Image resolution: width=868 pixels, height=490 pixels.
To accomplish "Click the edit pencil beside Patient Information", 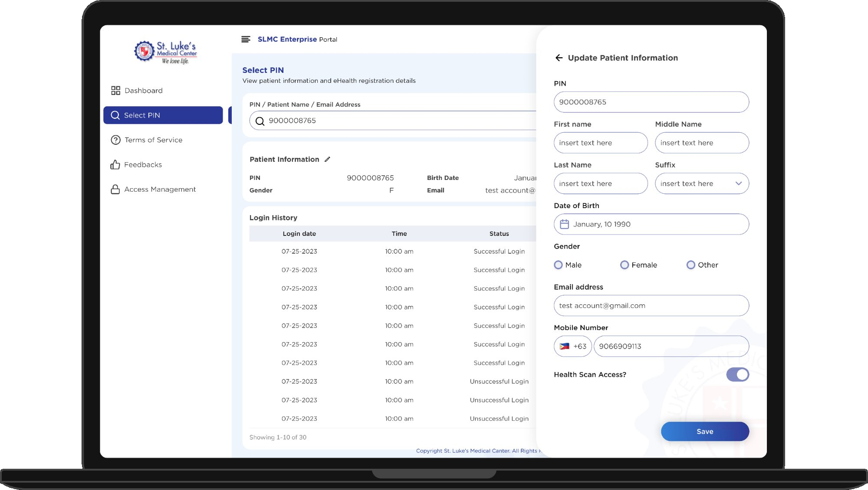I will pyautogui.click(x=327, y=159).
